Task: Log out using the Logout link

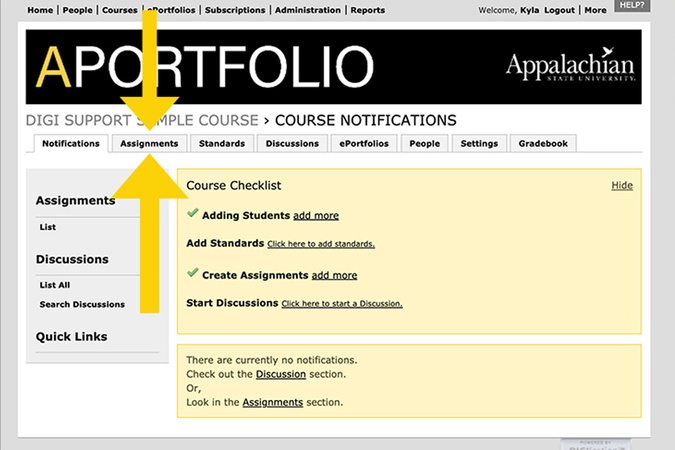Action: [559, 10]
